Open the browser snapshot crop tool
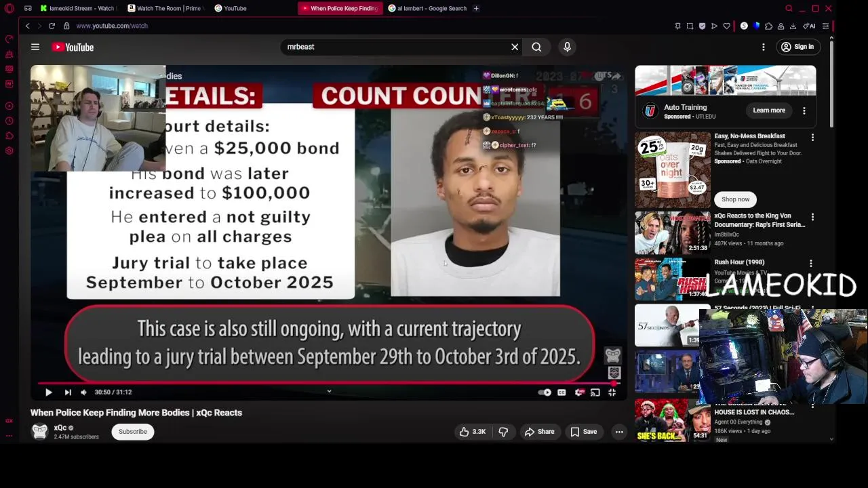The image size is (868, 488). (x=690, y=26)
